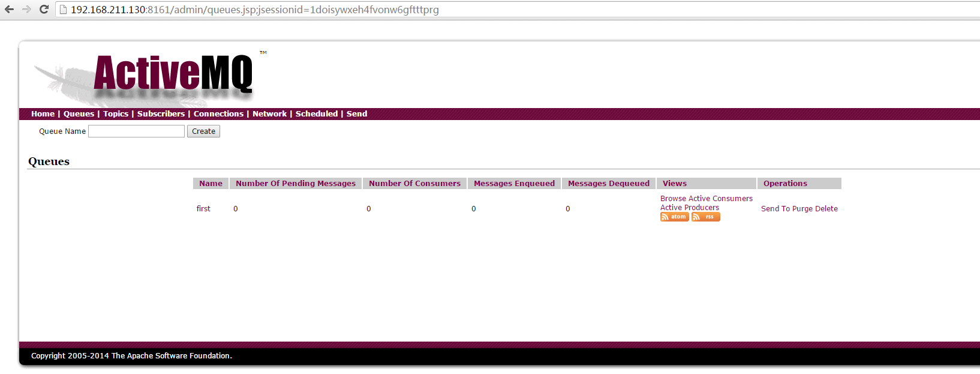The width and height of the screenshot is (980, 374).
Task: Open the atom feed for queue first
Action: [674, 217]
